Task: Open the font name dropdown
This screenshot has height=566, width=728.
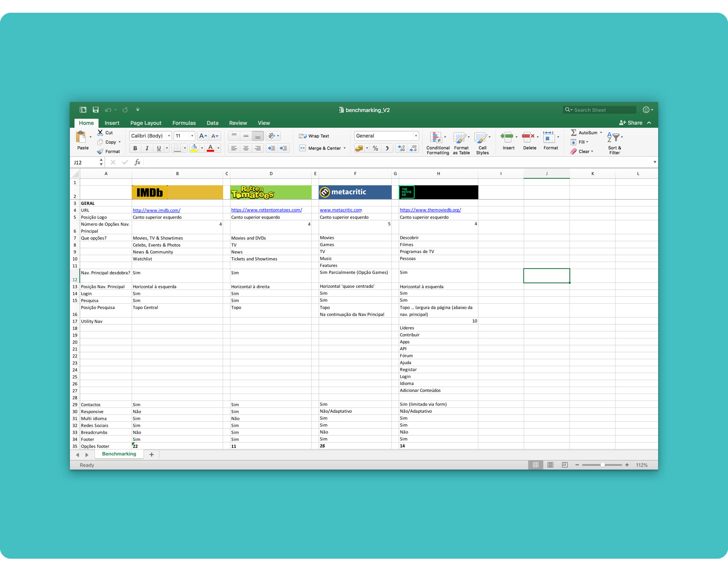Action: click(x=169, y=136)
